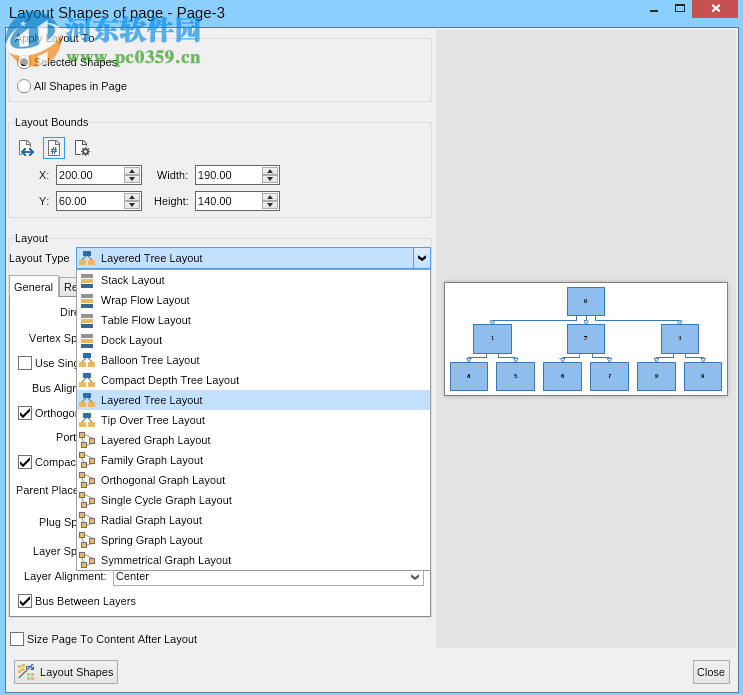The image size is (743, 695).
Task: Pick Balloon Tree Layout option
Action: point(150,360)
